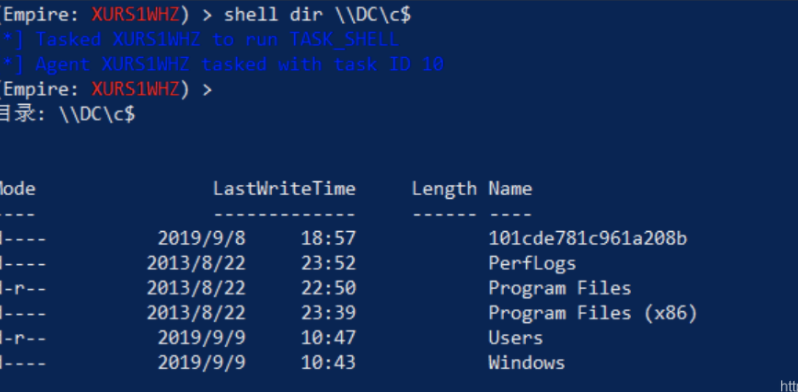Click the 'Tasked XURS1WHZ to run TASK_SHELL' line
This screenshot has width=798, height=392.
[217, 40]
